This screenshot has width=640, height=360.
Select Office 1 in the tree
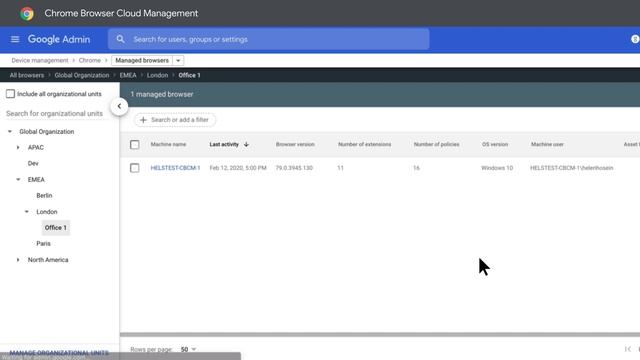[56, 228]
